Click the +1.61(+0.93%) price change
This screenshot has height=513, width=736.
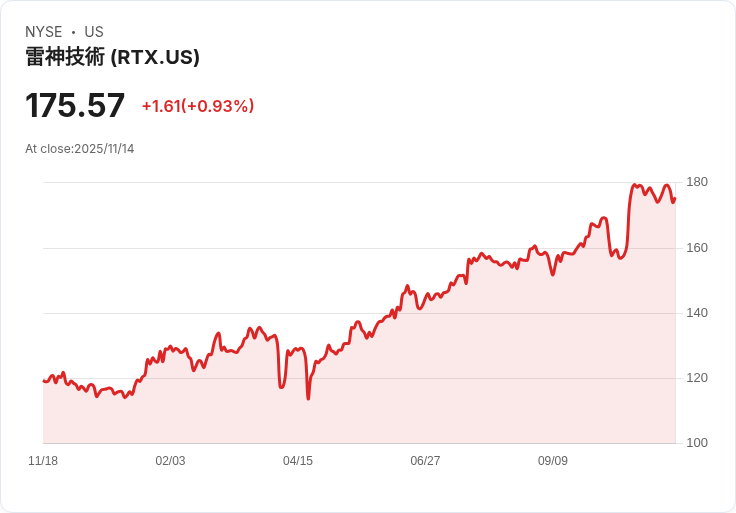tap(198, 106)
